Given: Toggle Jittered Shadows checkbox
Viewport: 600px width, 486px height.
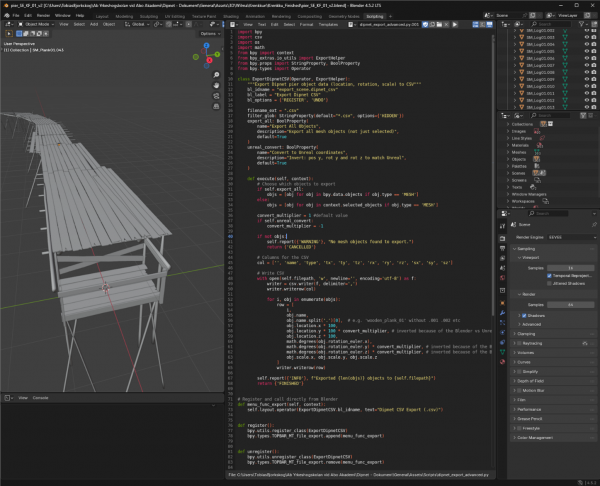Looking at the screenshot, I should (x=549, y=284).
